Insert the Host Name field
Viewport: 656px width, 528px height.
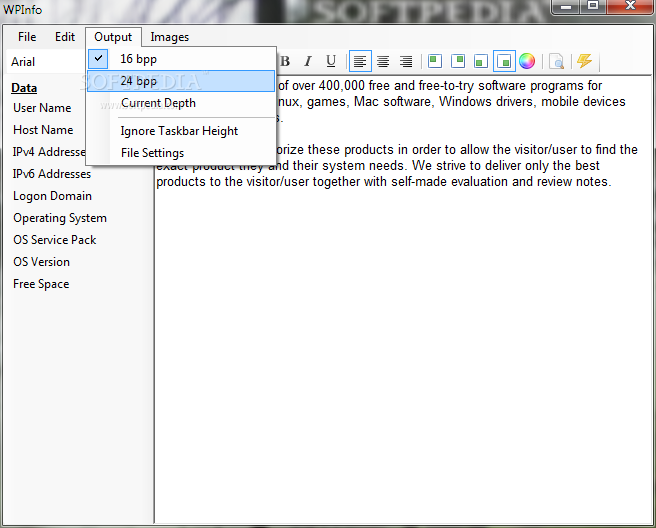(x=43, y=130)
